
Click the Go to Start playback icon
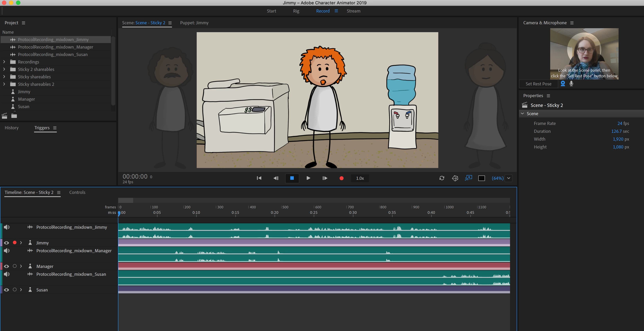pos(259,178)
